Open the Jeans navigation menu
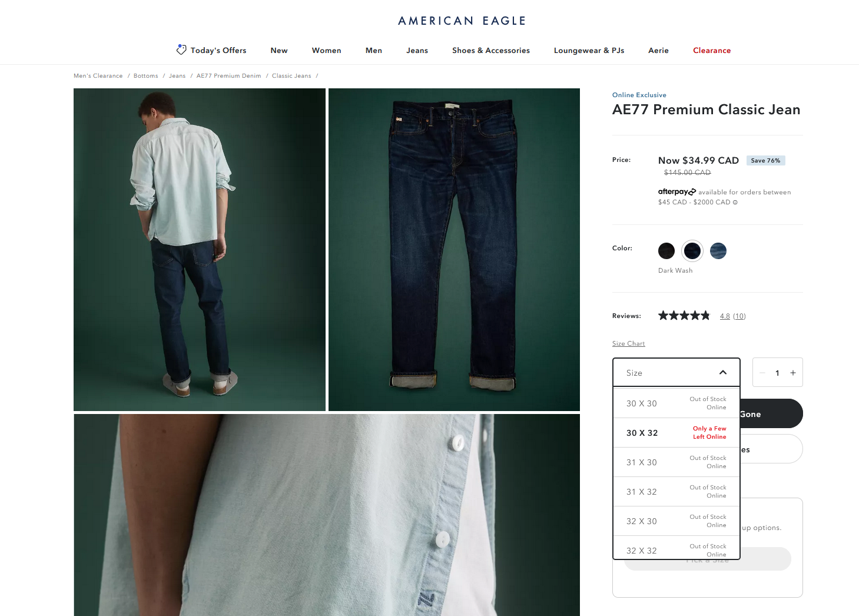The image size is (859, 616). click(x=417, y=51)
